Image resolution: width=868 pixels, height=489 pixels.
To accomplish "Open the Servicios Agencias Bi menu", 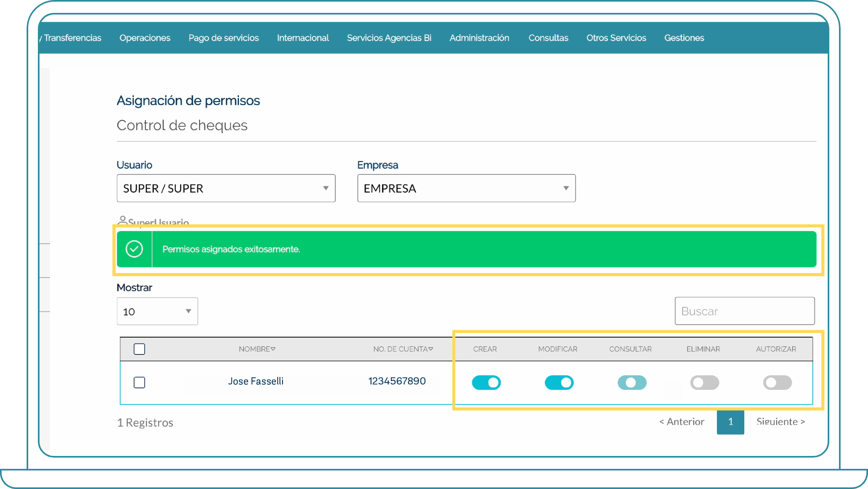I will [389, 38].
